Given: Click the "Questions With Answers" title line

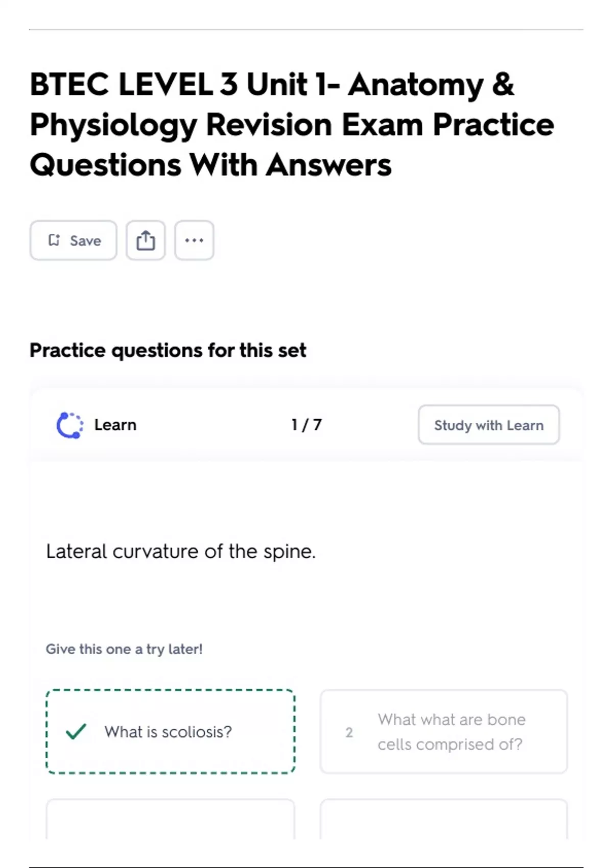Looking at the screenshot, I should (210, 165).
